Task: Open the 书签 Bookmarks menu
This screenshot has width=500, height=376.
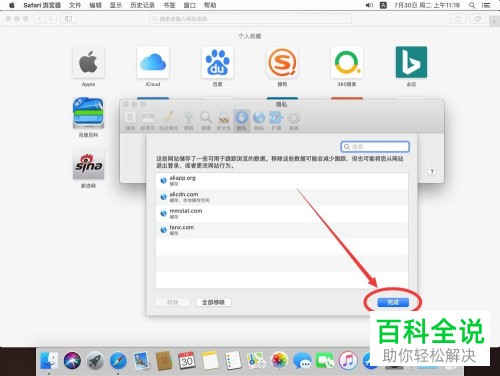Action: [169, 5]
